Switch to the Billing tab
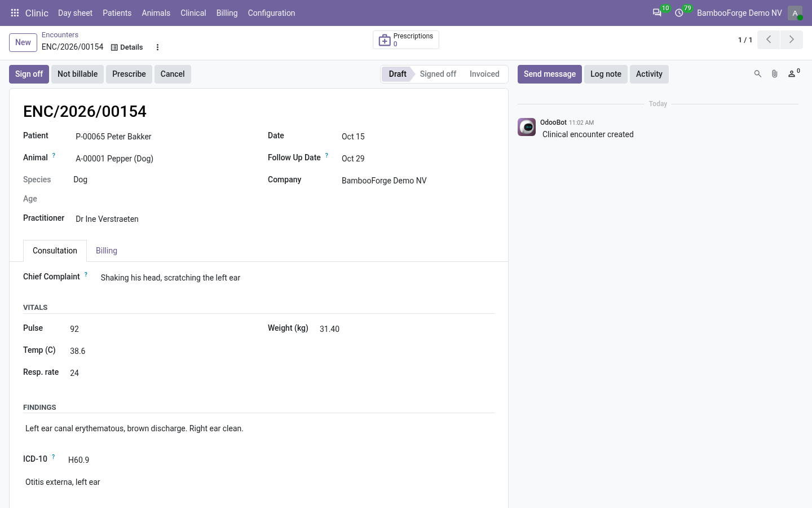 (107, 251)
